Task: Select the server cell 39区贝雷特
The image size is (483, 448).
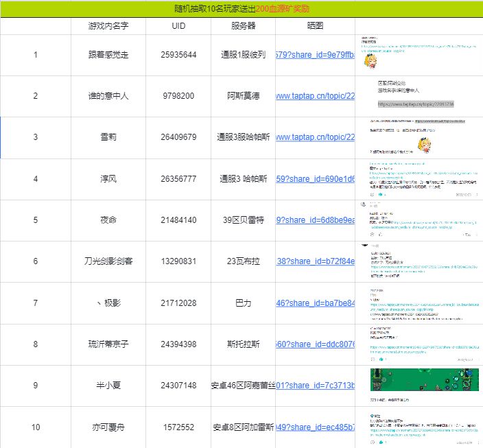Action: click(x=244, y=220)
